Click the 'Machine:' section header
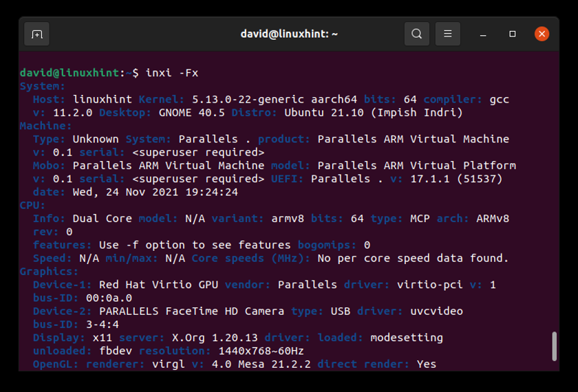 [x=45, y=126]
